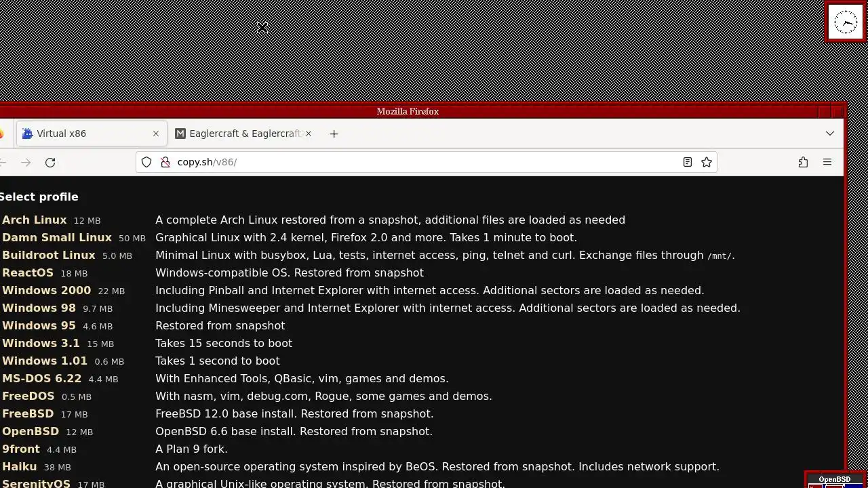The height and width of the screenshot is (488, 868).
Task: Click the Eaglercraft tab favicon
Action: 180,134
